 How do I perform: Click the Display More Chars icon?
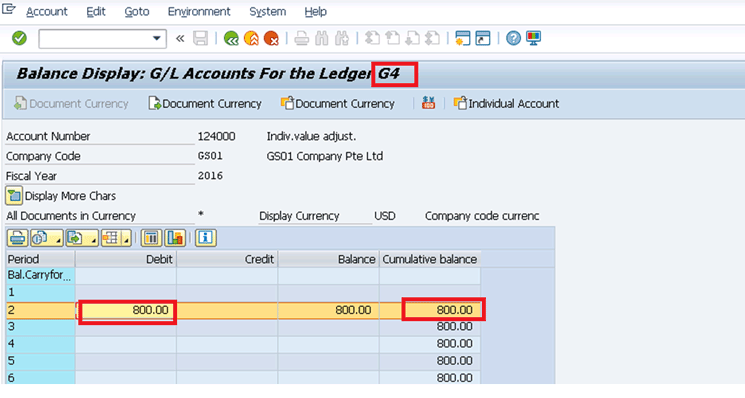pos(14,196)
